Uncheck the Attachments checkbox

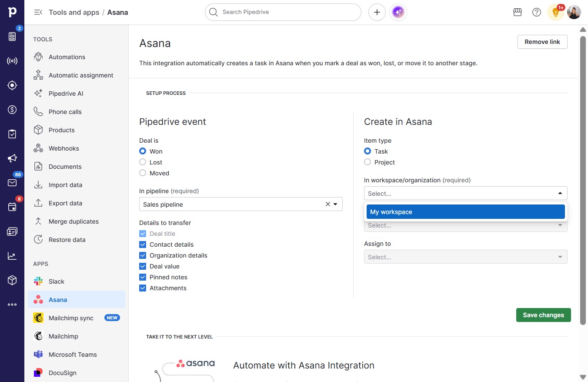click(143, 288)
